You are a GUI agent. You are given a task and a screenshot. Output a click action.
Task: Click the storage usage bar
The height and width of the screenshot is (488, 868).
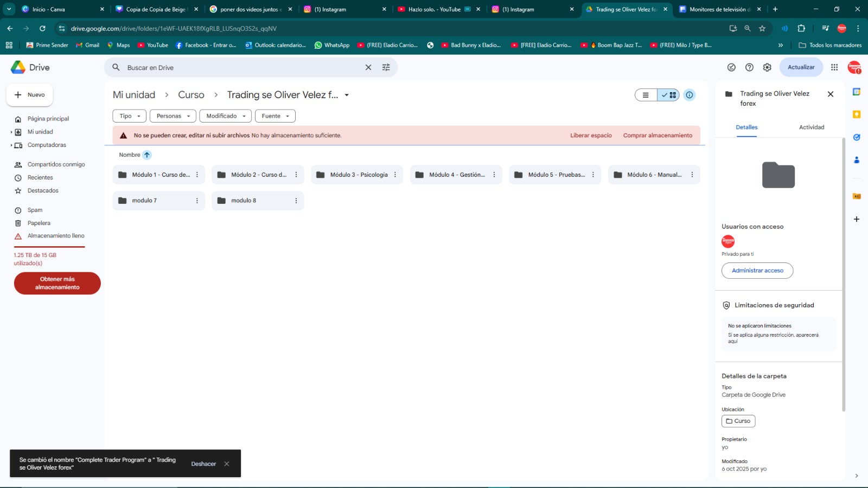[x=49, y=247]
